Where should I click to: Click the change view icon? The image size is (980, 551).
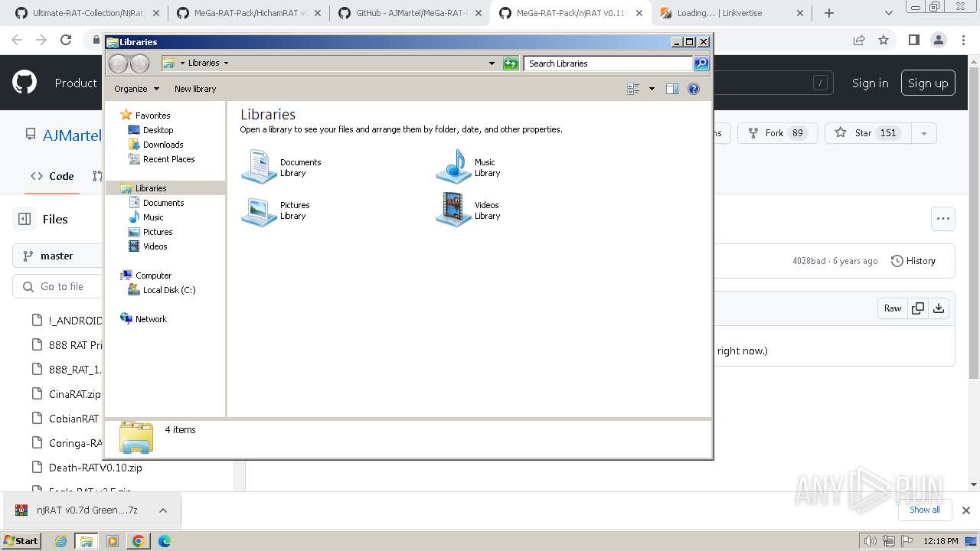point(633,89)
